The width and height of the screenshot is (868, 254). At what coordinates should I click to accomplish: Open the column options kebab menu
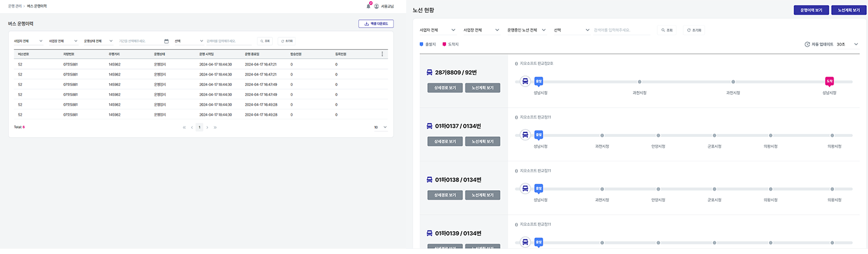tap(382, 54)
